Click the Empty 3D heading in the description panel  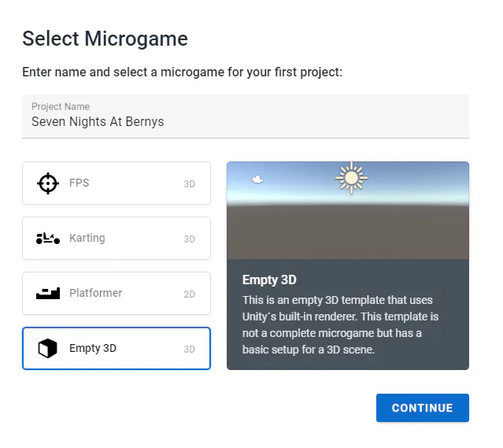point(269,280)
